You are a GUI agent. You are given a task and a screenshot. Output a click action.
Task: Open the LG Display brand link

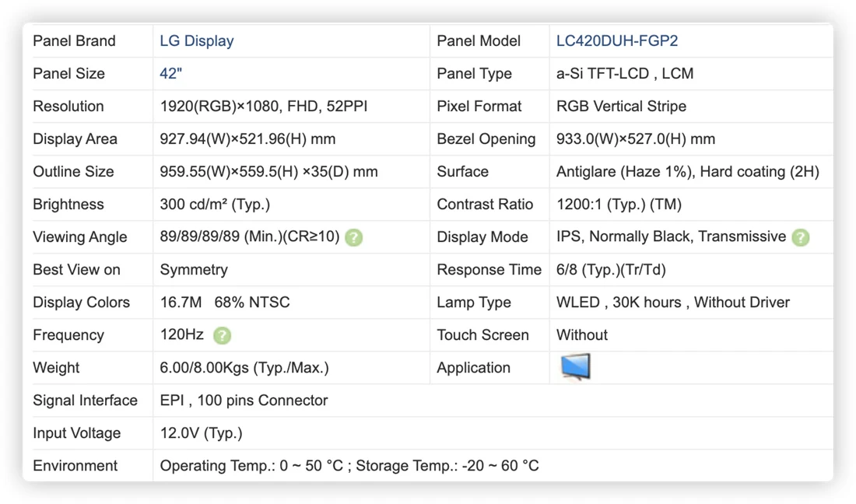[197, 41]
